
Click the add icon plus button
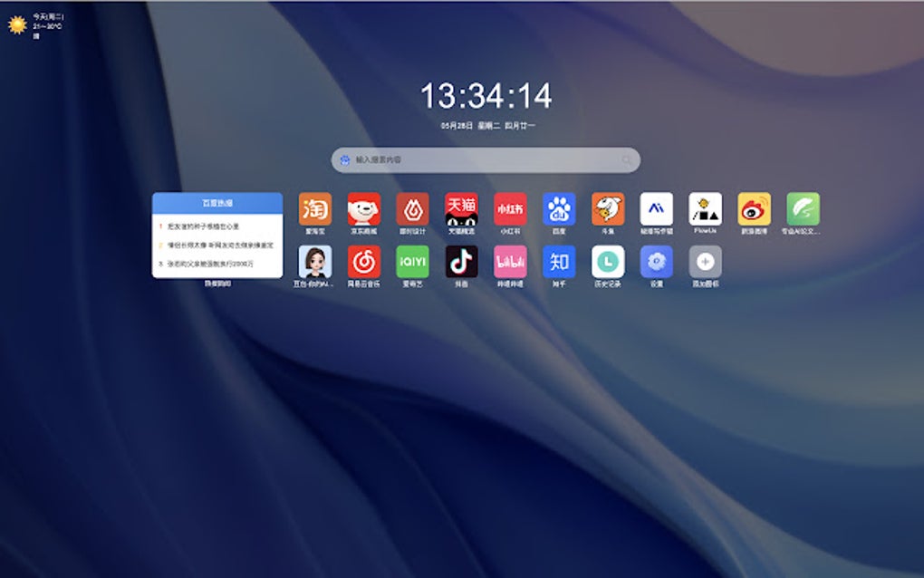pyautogui.click(x=705, y=262)
